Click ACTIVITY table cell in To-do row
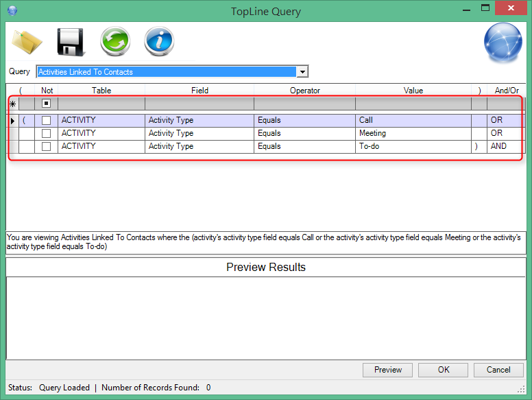The height and width of the screenshot is (400, 532). [101, 146]
